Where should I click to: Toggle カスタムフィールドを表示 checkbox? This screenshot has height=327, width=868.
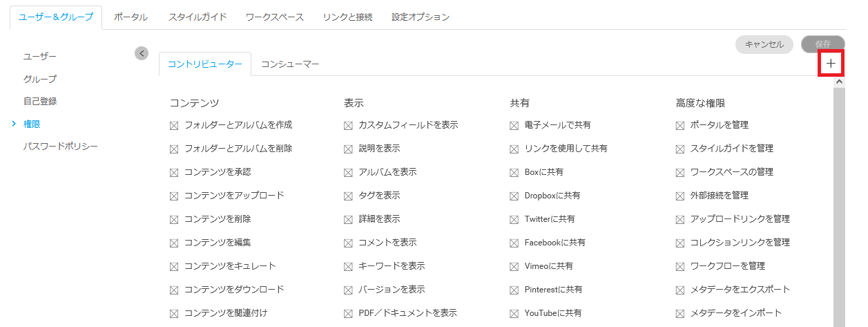pos(348,125)
